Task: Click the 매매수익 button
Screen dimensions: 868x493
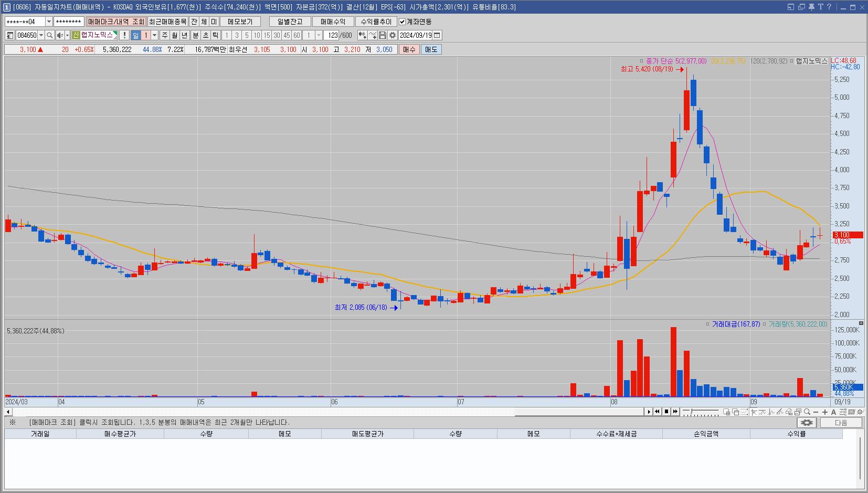Action: (x=333, y=22)
